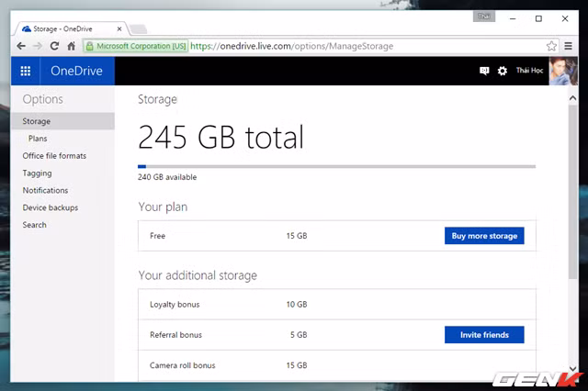Click the page scroll up arrow
Viewport: 588px width, 391px height.
coord(572,98)
